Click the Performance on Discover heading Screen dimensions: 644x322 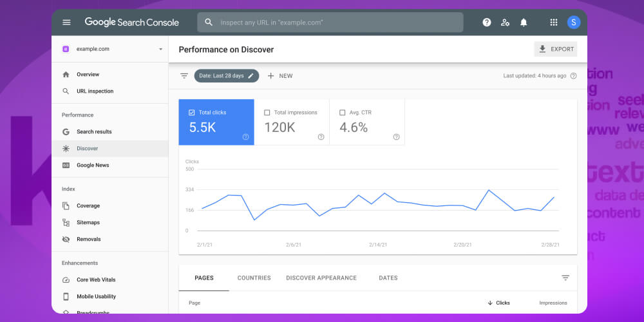coord(226,50)
